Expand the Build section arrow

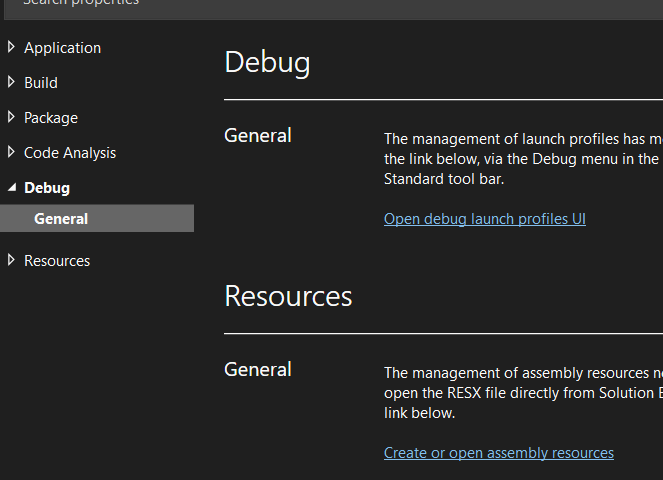pos(11,82)
